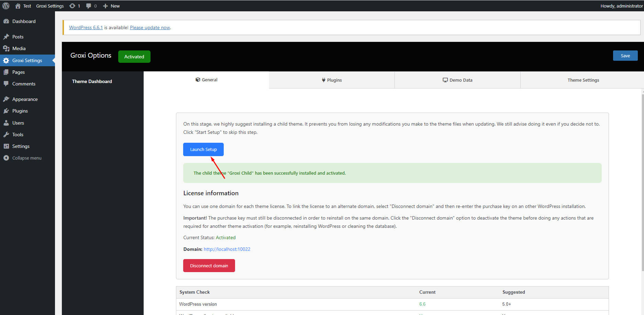The height and width of the screenshot is (315, 644).
Task: Click the plug icon on Plugins tab
Action: tap(323, 80)
